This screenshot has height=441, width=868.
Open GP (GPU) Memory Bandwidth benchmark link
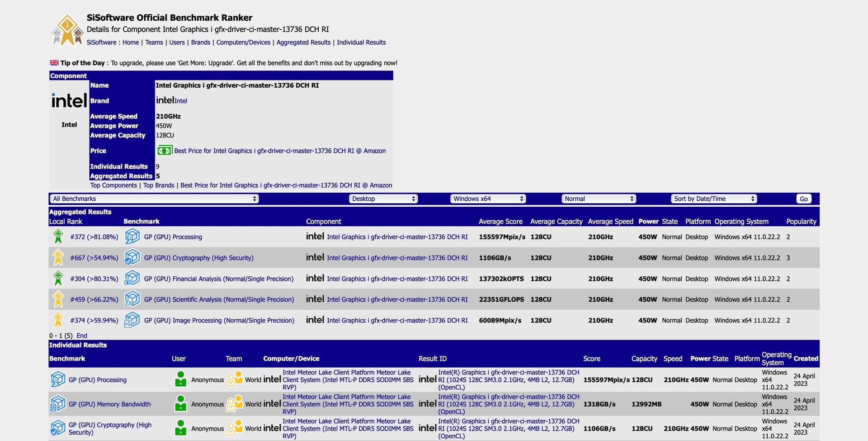[110, 404]
